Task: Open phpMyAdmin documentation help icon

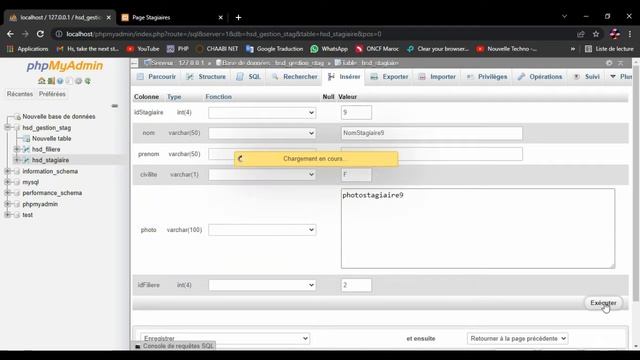Action: click(60, 81)
